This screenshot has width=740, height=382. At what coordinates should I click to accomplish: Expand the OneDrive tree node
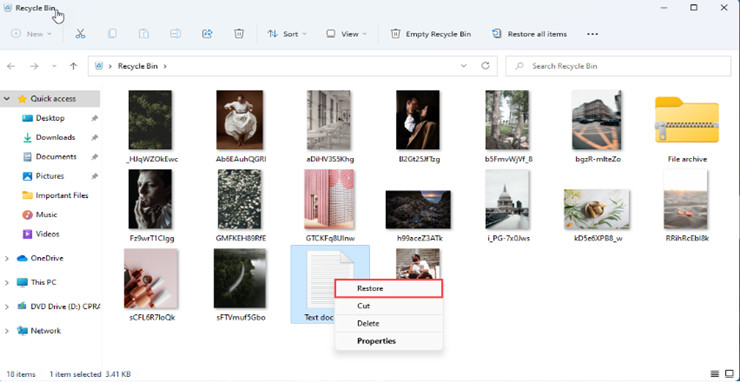tap(7, 258)
